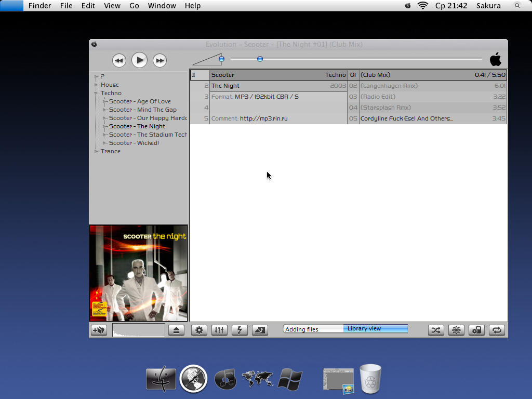Open the View menu
The height and width of the screenshot is (399, 532).
112,6
